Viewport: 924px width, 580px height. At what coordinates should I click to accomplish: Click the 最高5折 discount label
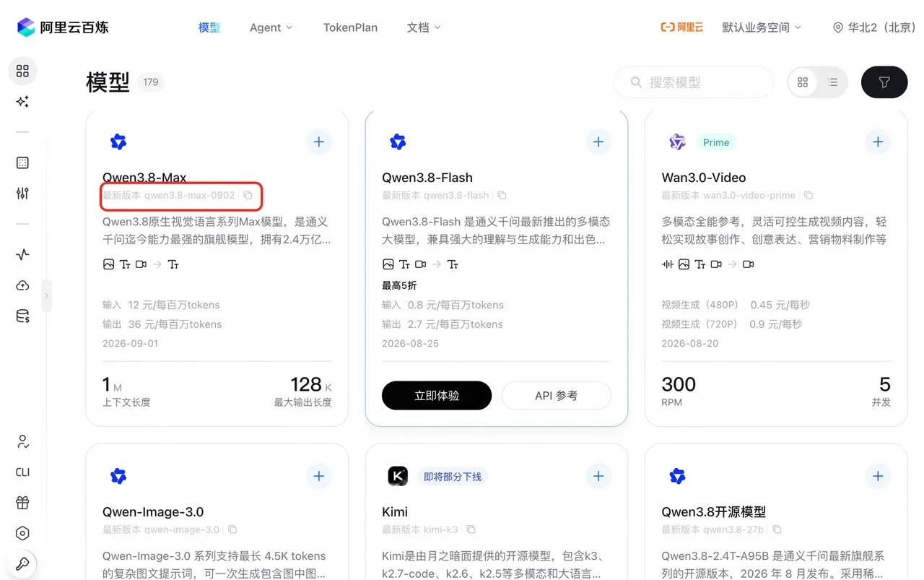[x=399, y=285]
